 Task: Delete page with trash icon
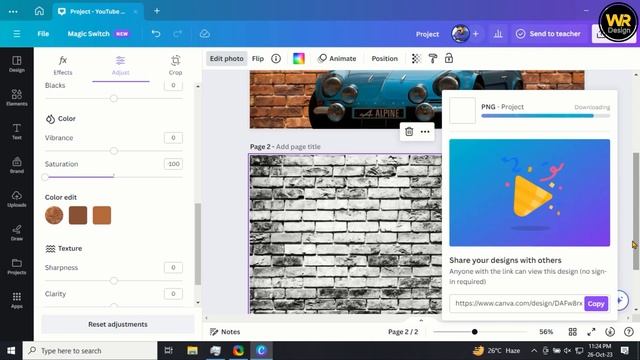tap(409, 131)
